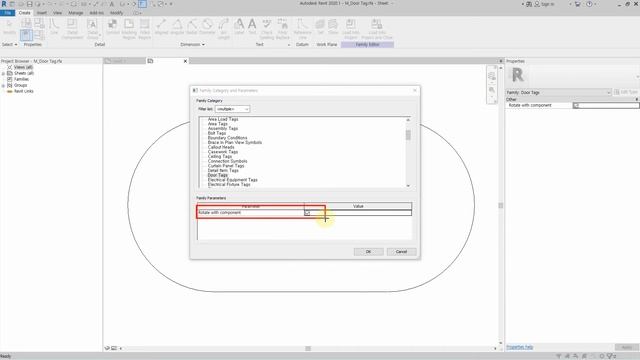Select the Masking Region tool
Image resolution: width=640 pixels, height=360 pixels.
pyautogui.click(x=129, y=29)
